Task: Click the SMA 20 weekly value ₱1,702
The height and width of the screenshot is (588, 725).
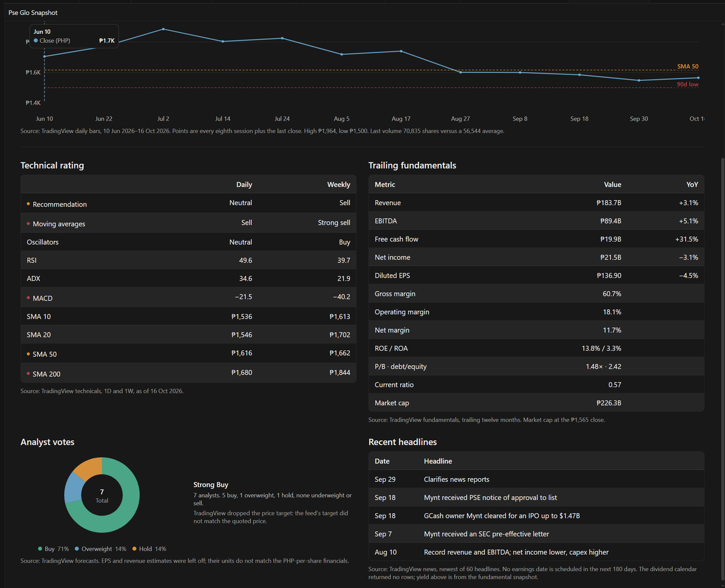Action: 340,334
